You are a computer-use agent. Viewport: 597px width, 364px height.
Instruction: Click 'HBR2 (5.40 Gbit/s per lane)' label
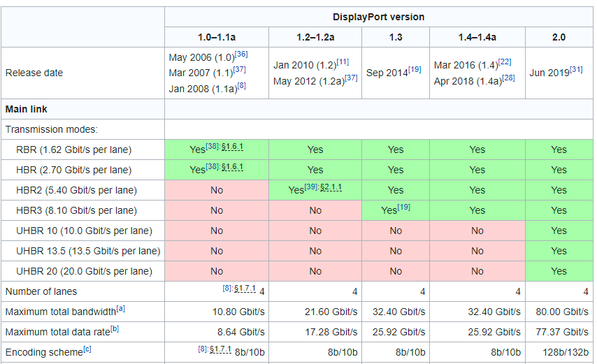point(76,190)
